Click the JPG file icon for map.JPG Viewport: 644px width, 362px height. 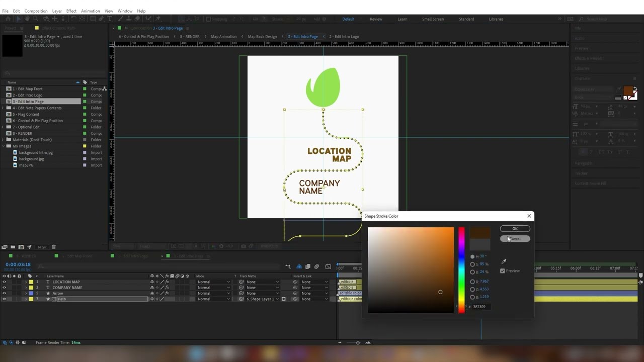pos(15,165)
